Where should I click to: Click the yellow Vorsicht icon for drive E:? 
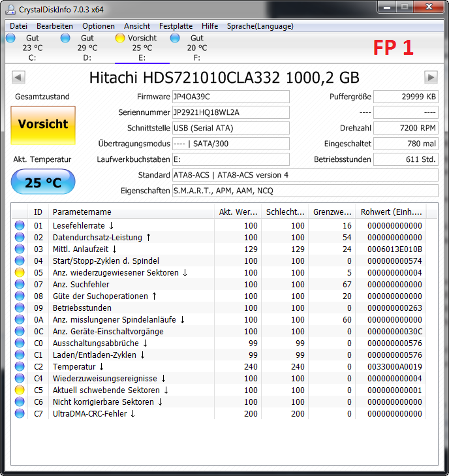(120, 38)
